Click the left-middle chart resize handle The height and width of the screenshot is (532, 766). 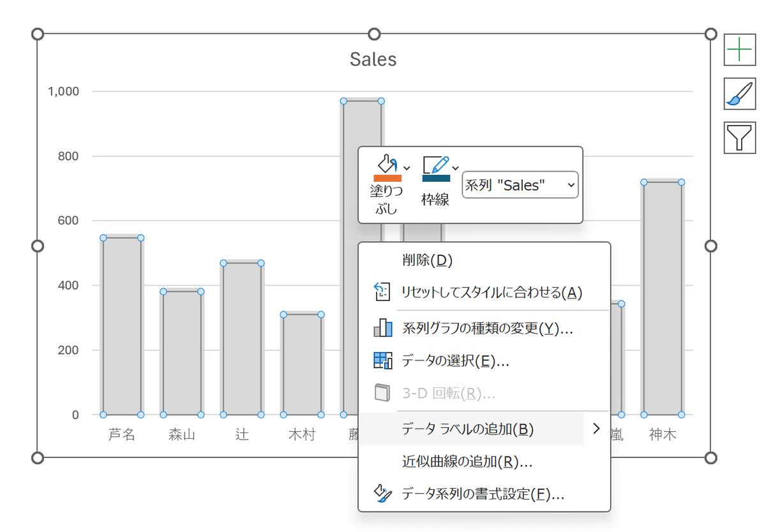[x=37, y=246]
